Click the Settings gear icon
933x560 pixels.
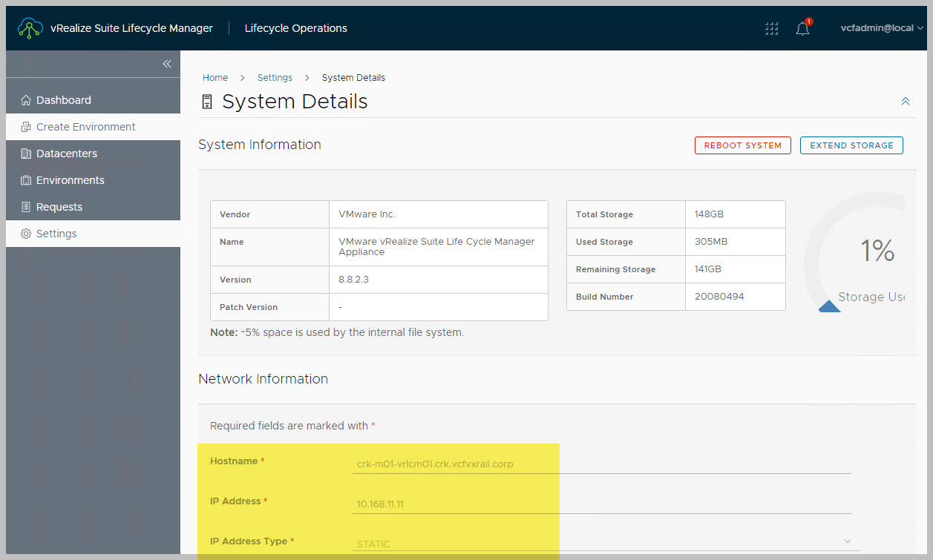26,234
